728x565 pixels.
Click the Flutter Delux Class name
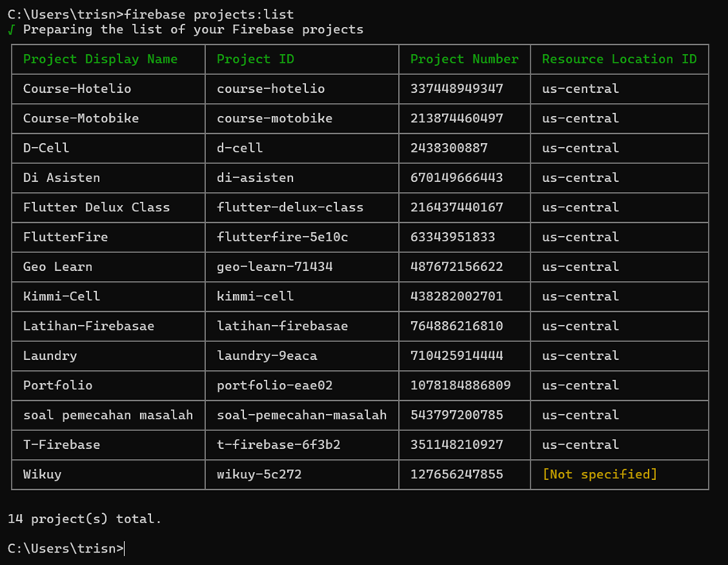(x=97, y=207)
